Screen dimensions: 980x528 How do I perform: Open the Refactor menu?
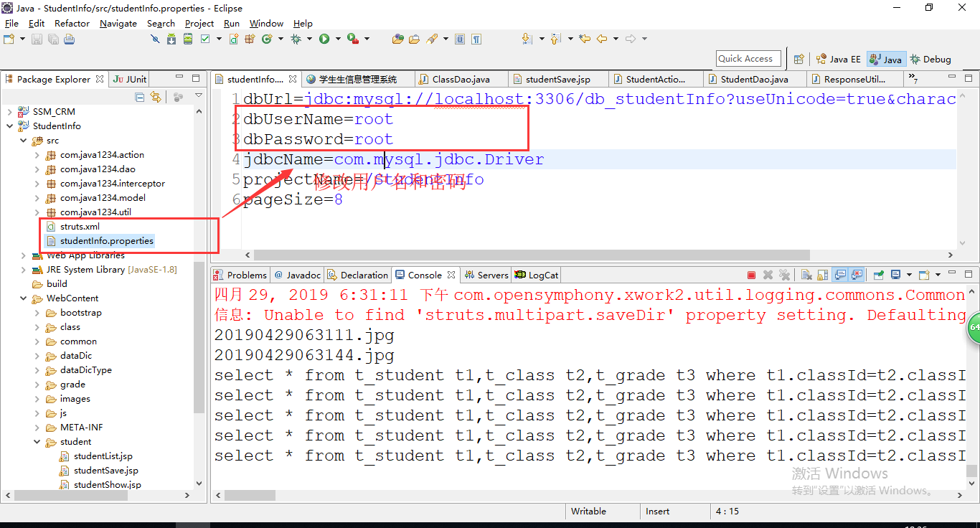[x=72, y=23]
